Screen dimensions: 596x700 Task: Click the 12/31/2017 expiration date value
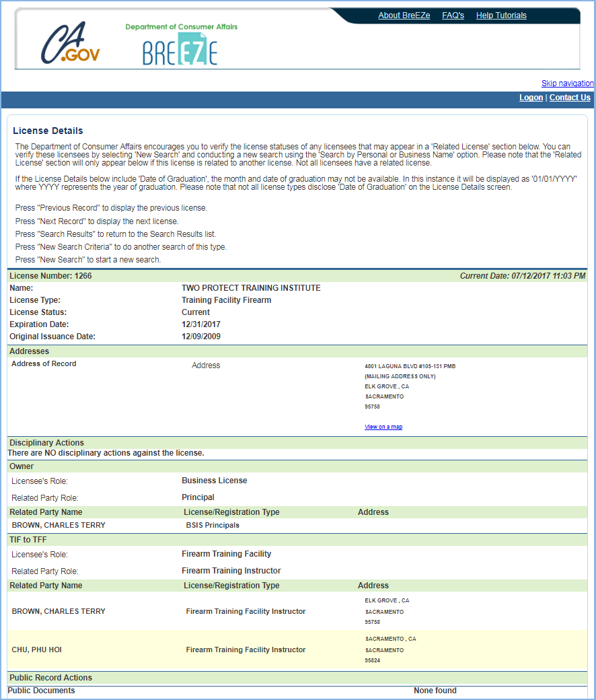point(201,324)
